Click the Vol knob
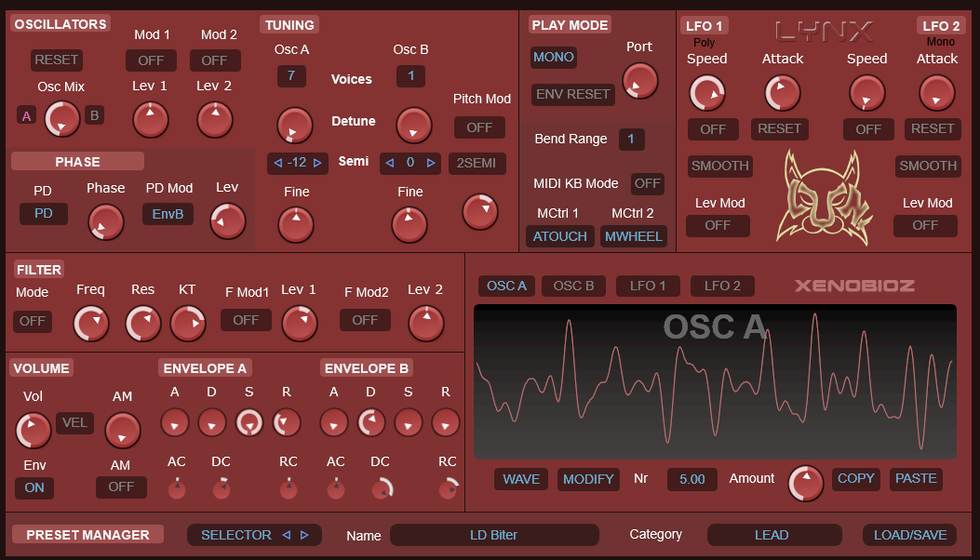Image resolution: width=980 pixels, height=560 pixels. (34, 431)
